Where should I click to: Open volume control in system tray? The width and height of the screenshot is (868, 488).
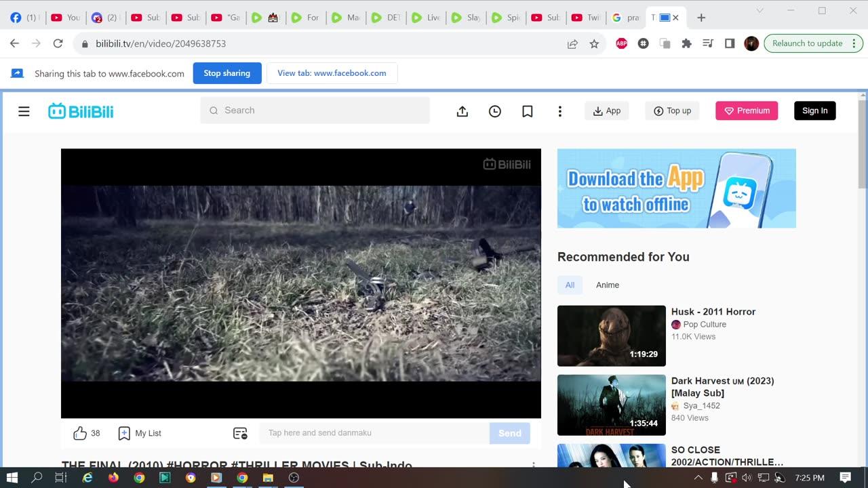(747, 478)
